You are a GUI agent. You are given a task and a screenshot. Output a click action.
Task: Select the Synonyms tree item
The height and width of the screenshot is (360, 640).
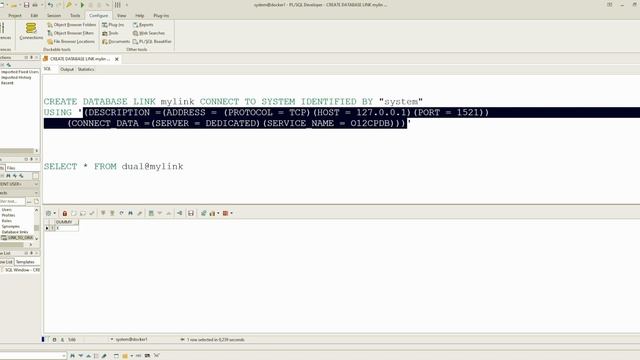(x=10, y=226)
